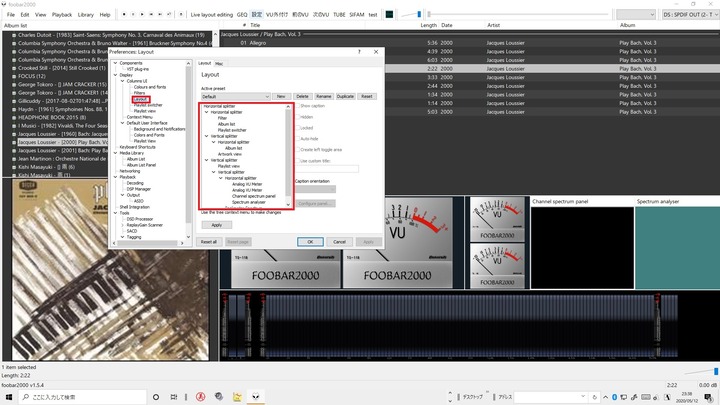Toggle Create left toggle area checkbox
The height and width of the screenshot is (405, 720).
coord(298,150)
